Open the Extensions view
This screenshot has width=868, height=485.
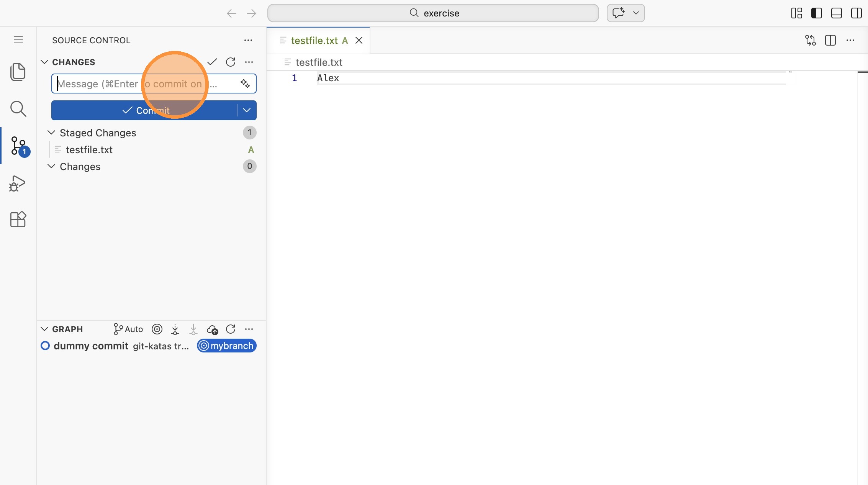point(18,220)
